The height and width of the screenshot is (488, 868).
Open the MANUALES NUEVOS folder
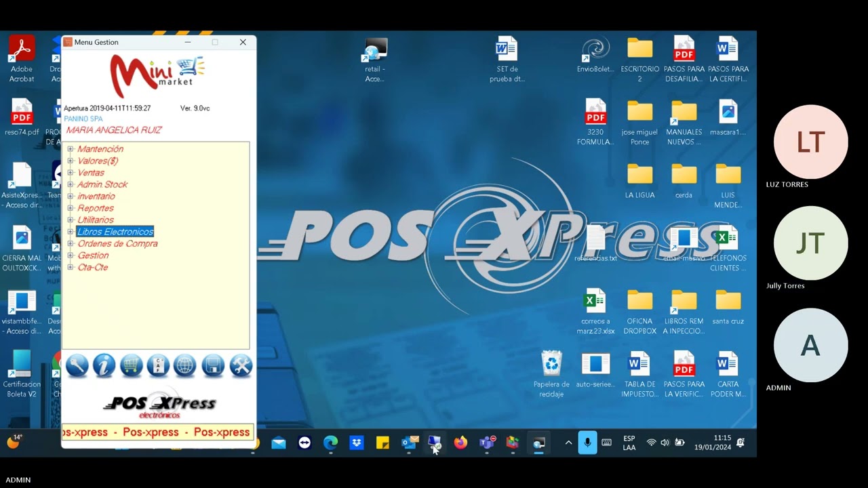(684, 122)
